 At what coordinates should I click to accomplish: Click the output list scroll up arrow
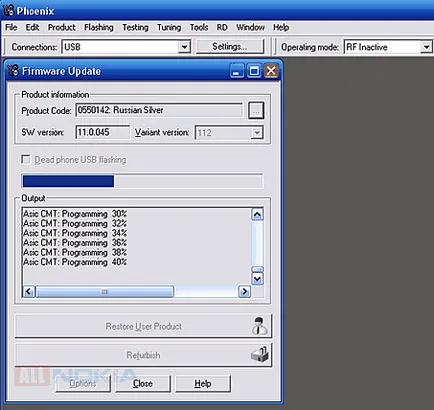pos(257,214)
